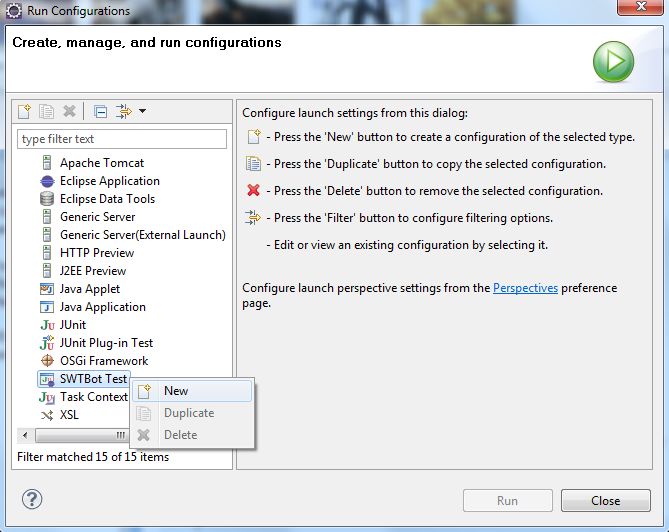Choose Delete from the context menu
Image resolution: width=669 pixels, height=532 pixels.
tap(192, 435)
